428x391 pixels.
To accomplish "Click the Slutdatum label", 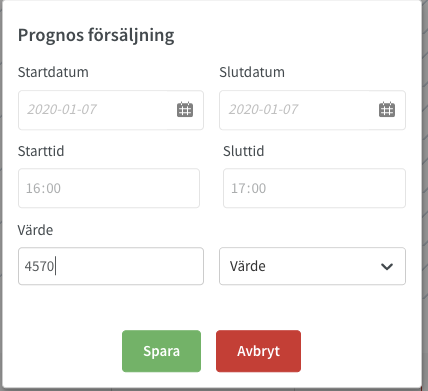I will point(252,72).
